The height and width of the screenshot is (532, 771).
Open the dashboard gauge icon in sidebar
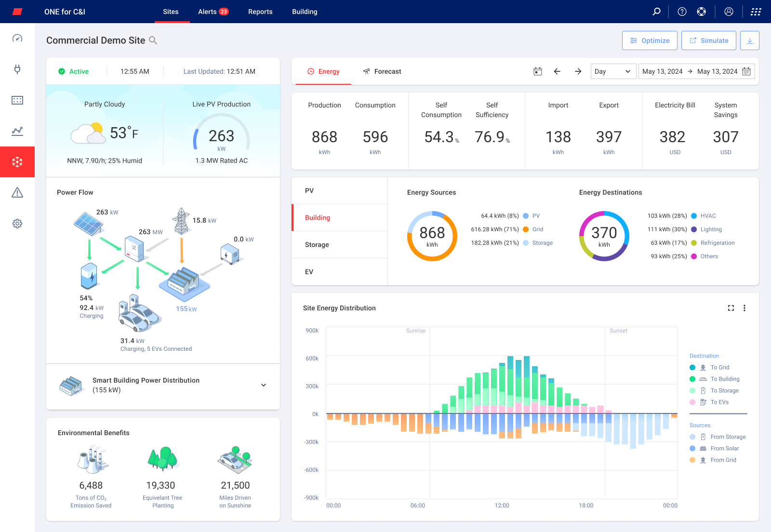17,39
